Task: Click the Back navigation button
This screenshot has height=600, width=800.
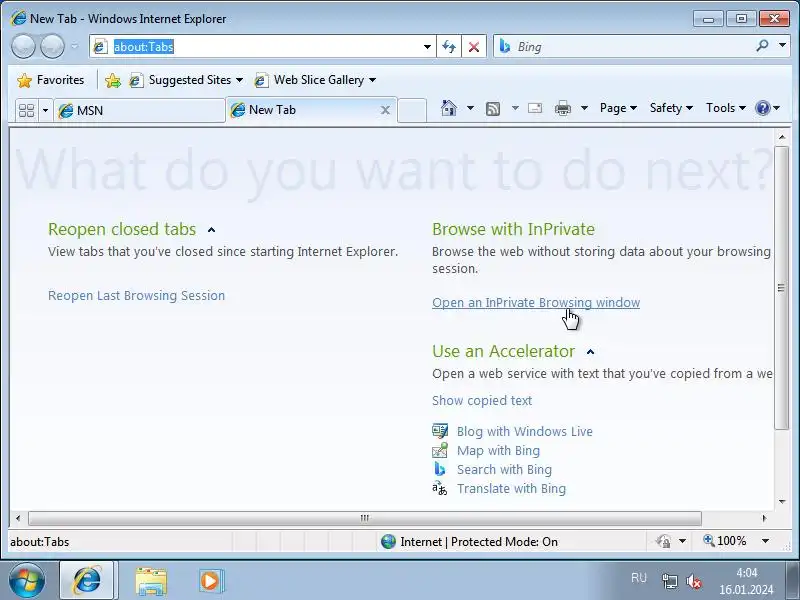Action: point(23,46)
